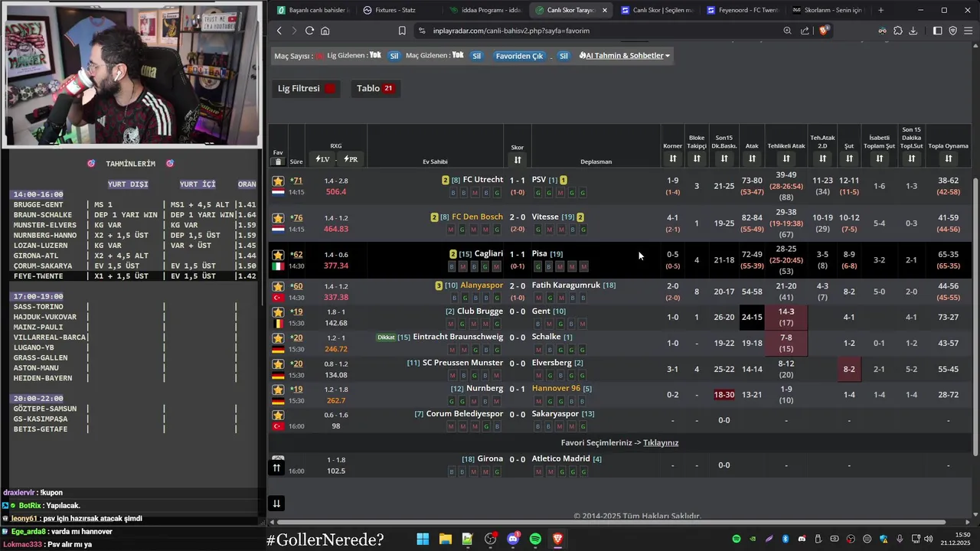Reload the page with refresh icon
Image resolution: width=980 pixels, height=551 pixels.
click(309, 31)
